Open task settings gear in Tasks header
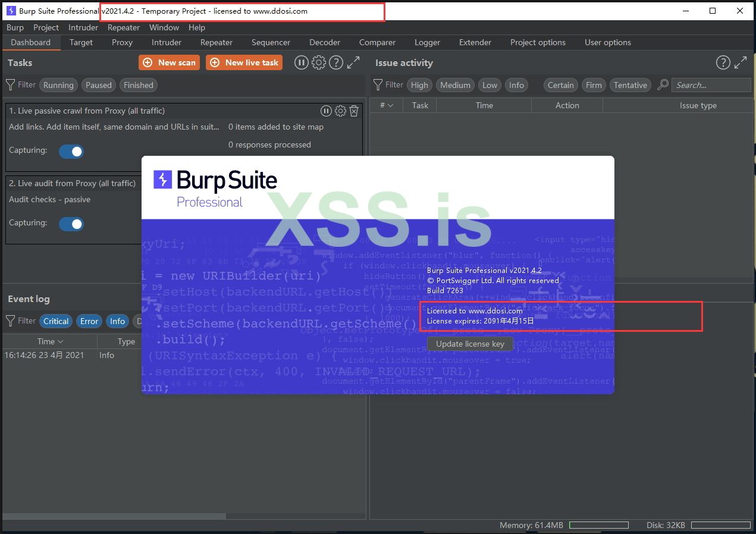The image size is (756, 534). pos(319,62)
